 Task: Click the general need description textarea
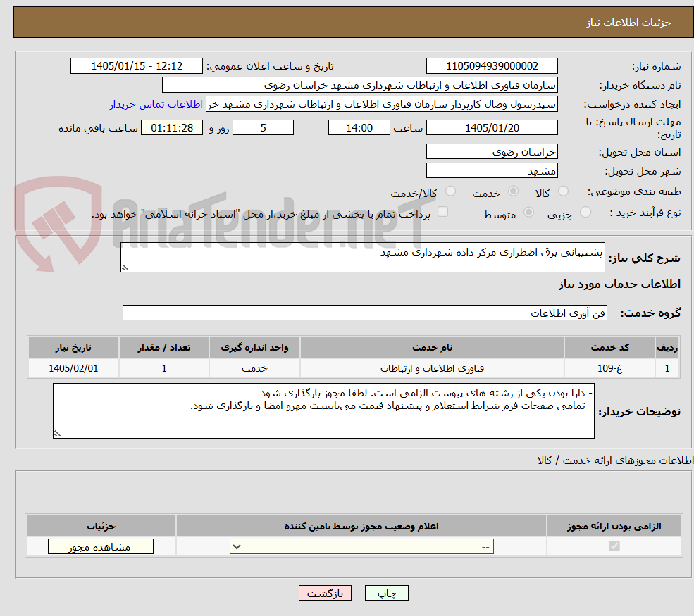coord(362,257)
